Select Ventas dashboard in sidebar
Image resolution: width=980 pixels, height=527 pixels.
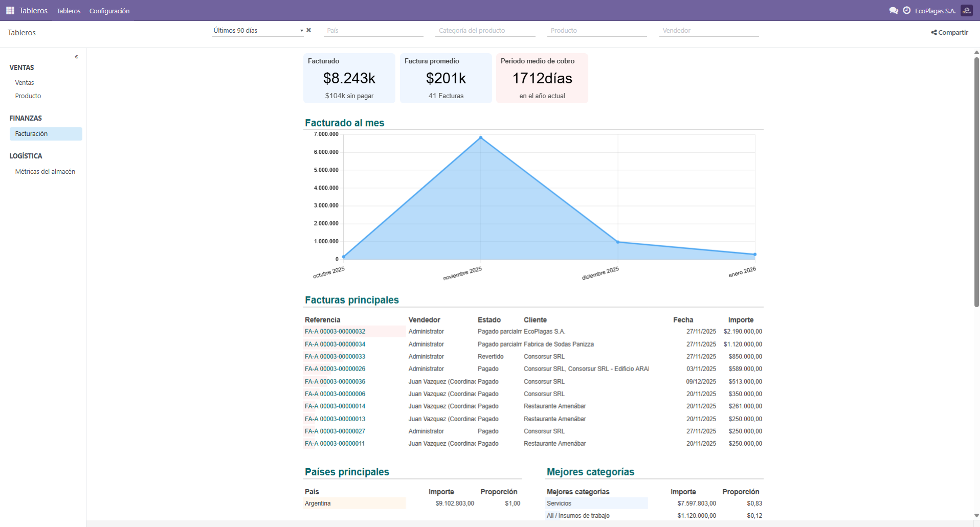pyautogui.click(x=25, y=82)
